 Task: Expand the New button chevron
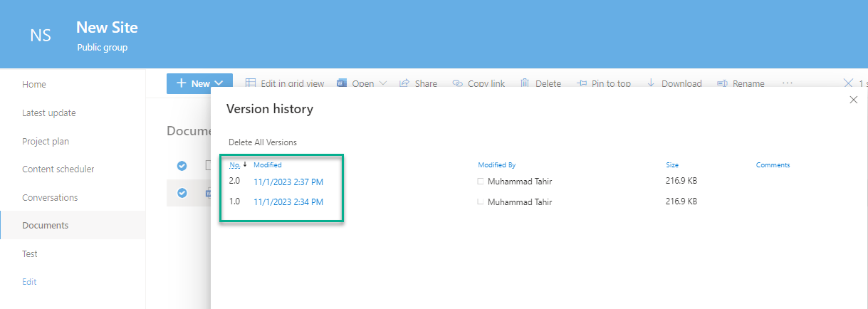(x=219, y=83)
